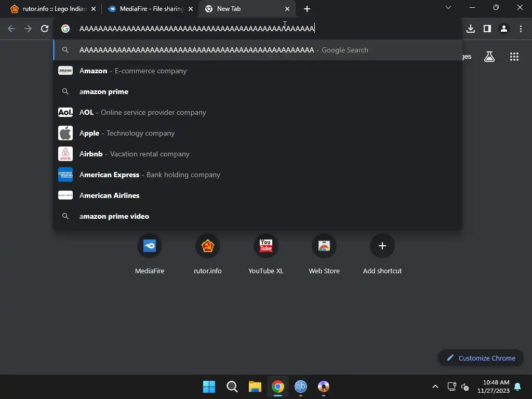Choose the amazon prime suggestion
This screenshot has height=399, width=532.
(x=258, y=91)
